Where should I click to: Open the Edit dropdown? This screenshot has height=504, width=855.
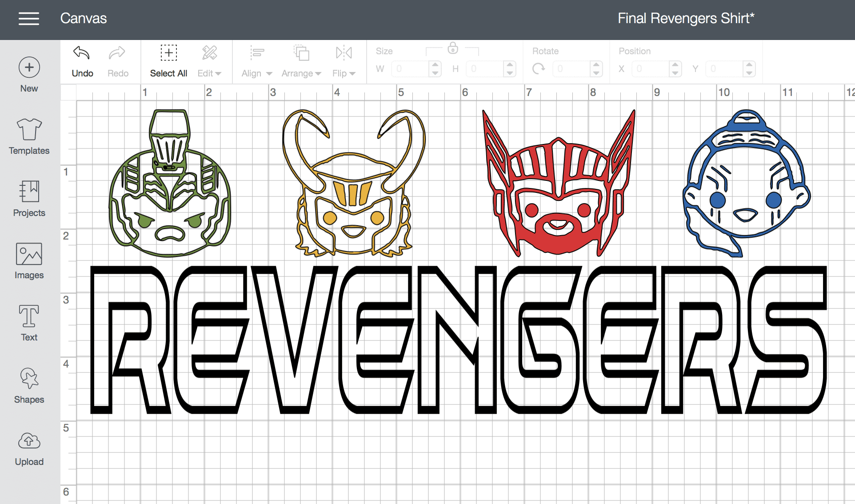209,61
